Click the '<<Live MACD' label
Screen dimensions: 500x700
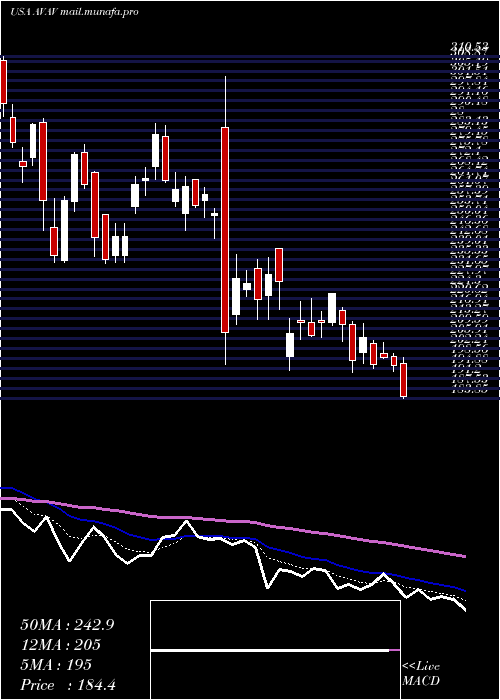421,674
